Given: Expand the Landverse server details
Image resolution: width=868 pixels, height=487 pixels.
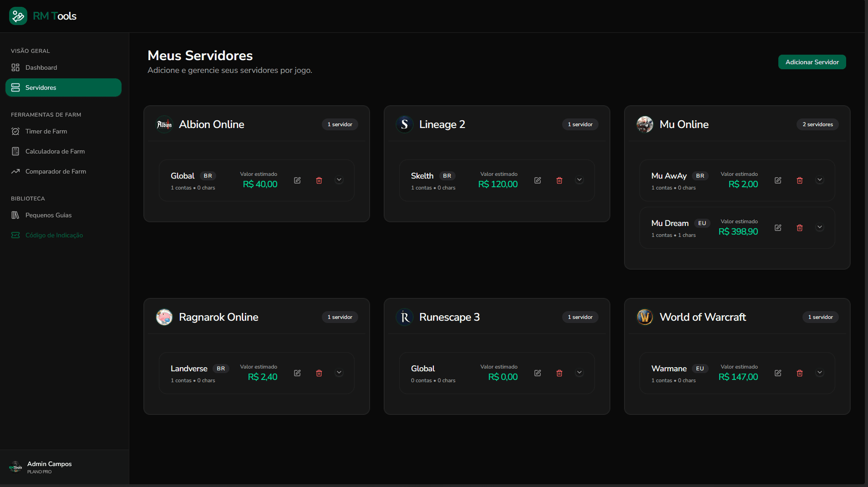Looking at the screenshot, I should [339, 373].
